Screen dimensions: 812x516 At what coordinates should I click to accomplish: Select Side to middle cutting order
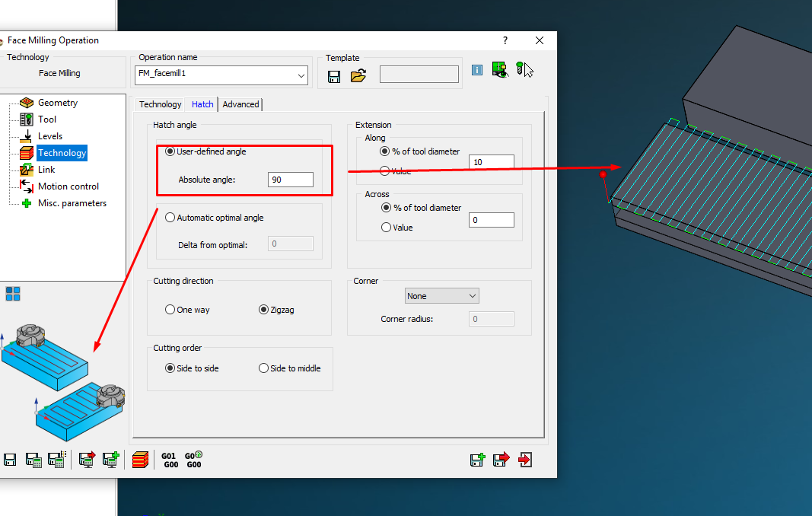pyautogui.click(x=264, y=368)
